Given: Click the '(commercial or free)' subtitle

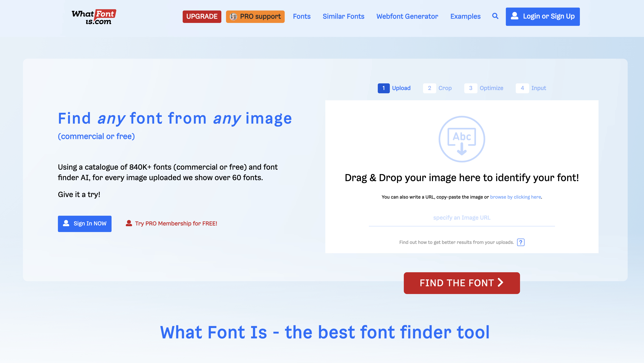Looking at the screenshot, I should tap(96, 136).
